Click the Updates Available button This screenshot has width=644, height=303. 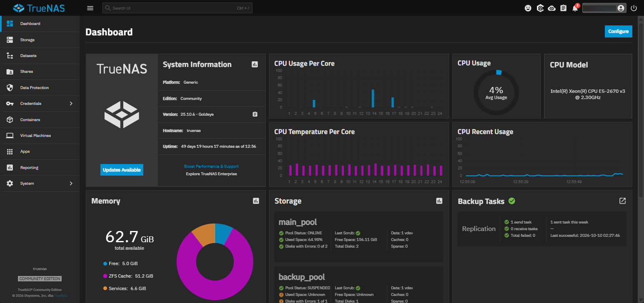[x=122, y=170]
